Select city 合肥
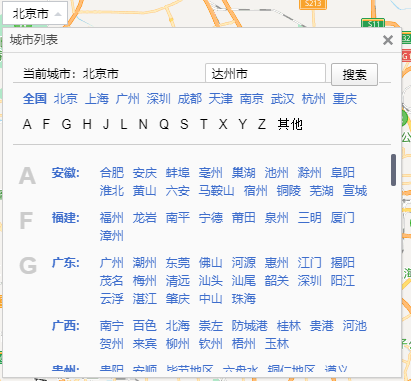Screen dimensions: 411x381 pyautogui.click(x=112, y=173)
